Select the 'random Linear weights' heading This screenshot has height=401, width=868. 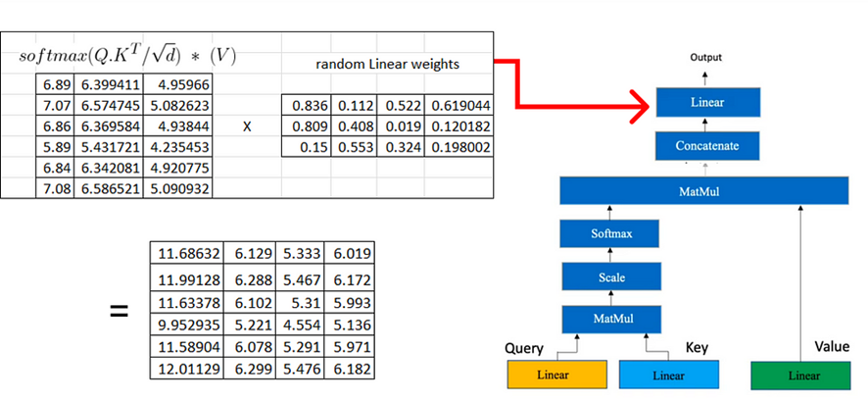[x=388, y=64]
